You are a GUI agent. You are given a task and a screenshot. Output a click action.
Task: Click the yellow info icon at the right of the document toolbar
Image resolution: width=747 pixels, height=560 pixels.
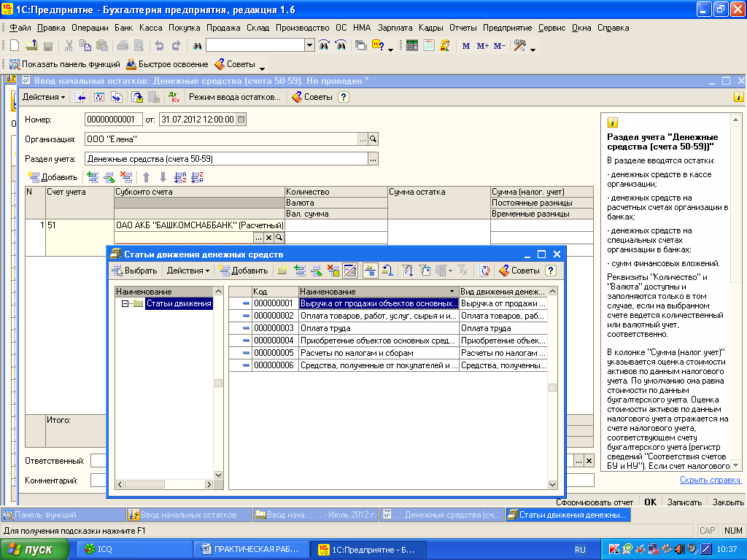738,97
